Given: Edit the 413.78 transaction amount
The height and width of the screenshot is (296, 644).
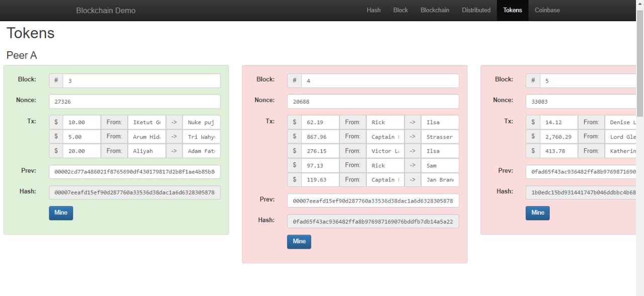Looking at the screenshot, I should click(558, 151).
